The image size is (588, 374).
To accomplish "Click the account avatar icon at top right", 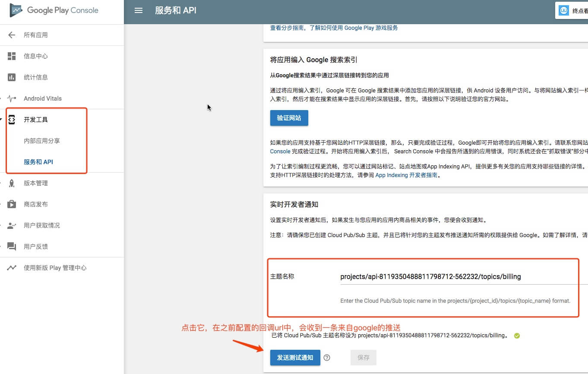I will [563, 10].
